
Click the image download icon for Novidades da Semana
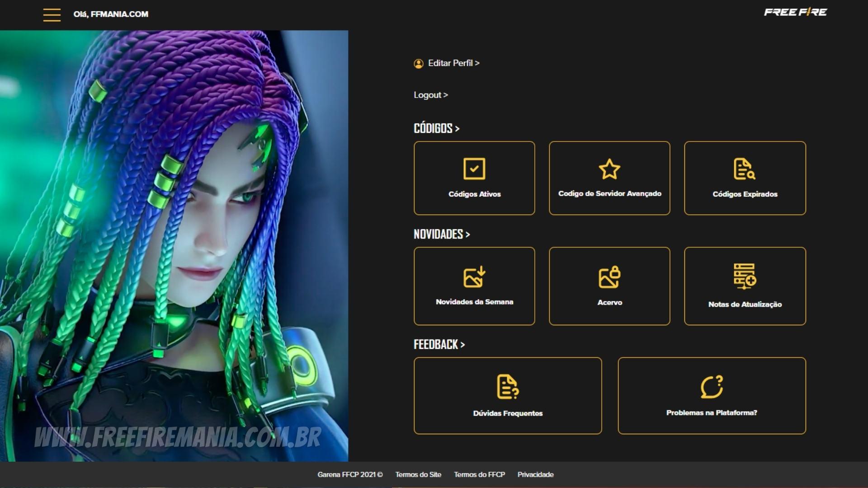point(474,277)
